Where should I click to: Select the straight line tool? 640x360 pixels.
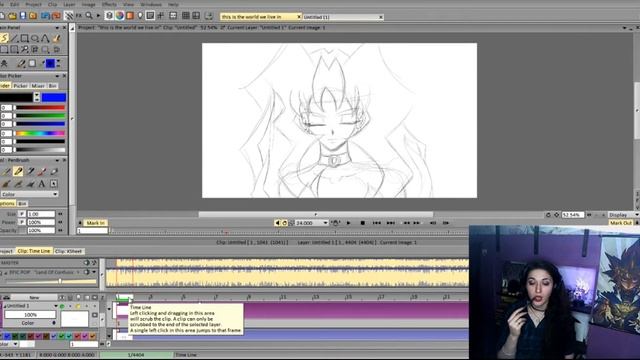pos(14,38)
